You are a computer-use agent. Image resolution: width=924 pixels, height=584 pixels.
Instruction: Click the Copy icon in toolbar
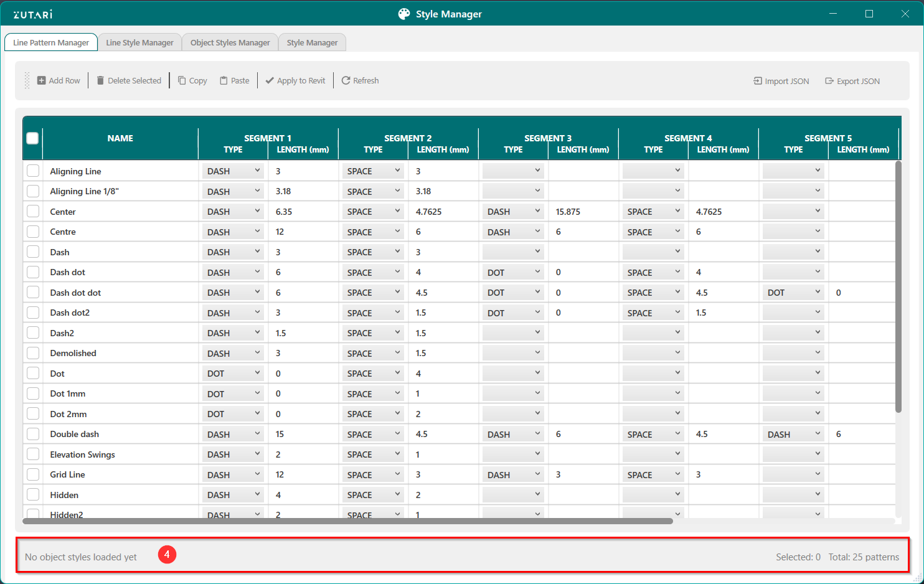click(182, 81)
